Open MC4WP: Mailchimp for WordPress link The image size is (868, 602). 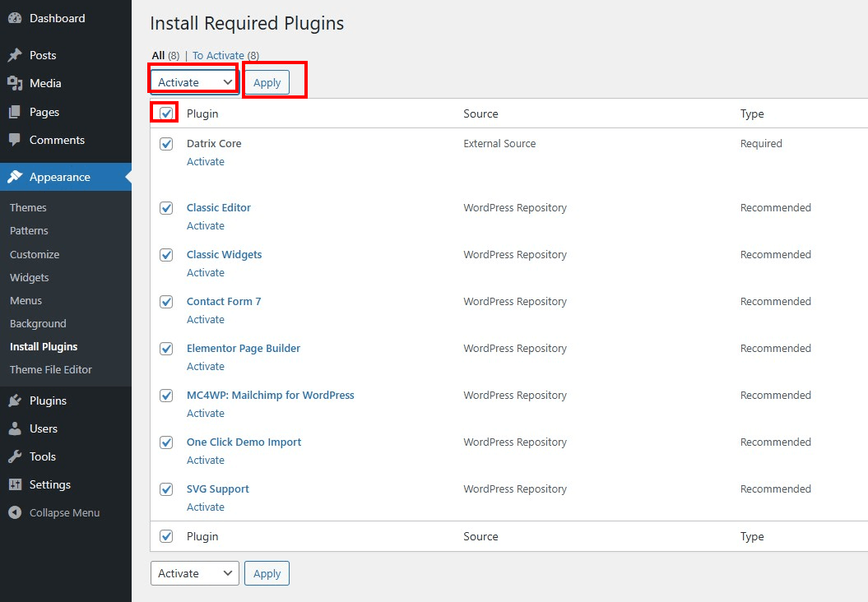click(x=270, y=395)
